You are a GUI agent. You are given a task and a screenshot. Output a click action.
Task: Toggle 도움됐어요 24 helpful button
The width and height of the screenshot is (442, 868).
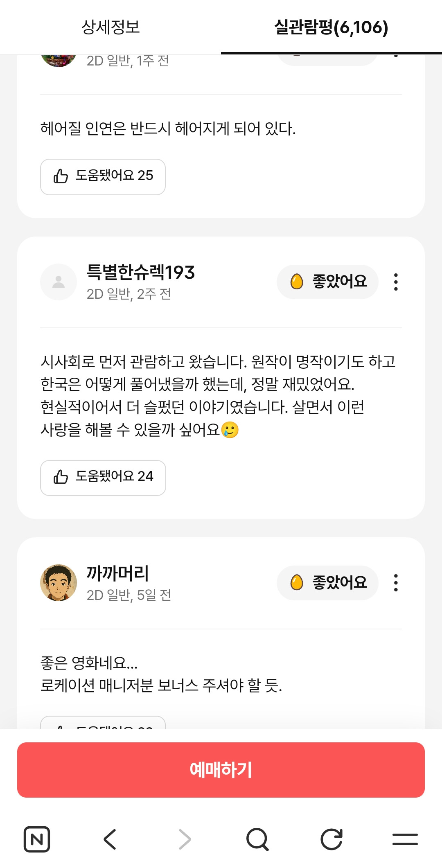(103, 478)
